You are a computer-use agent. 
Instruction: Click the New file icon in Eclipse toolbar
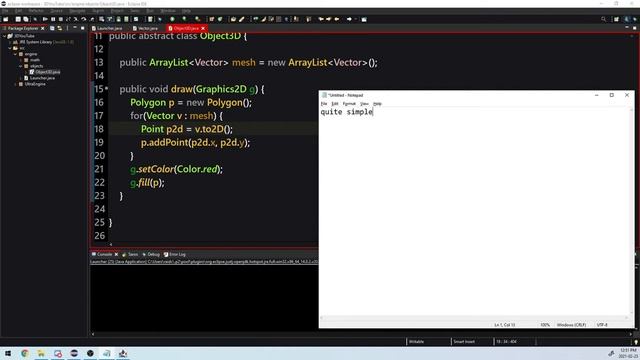(x=6, y=19)
